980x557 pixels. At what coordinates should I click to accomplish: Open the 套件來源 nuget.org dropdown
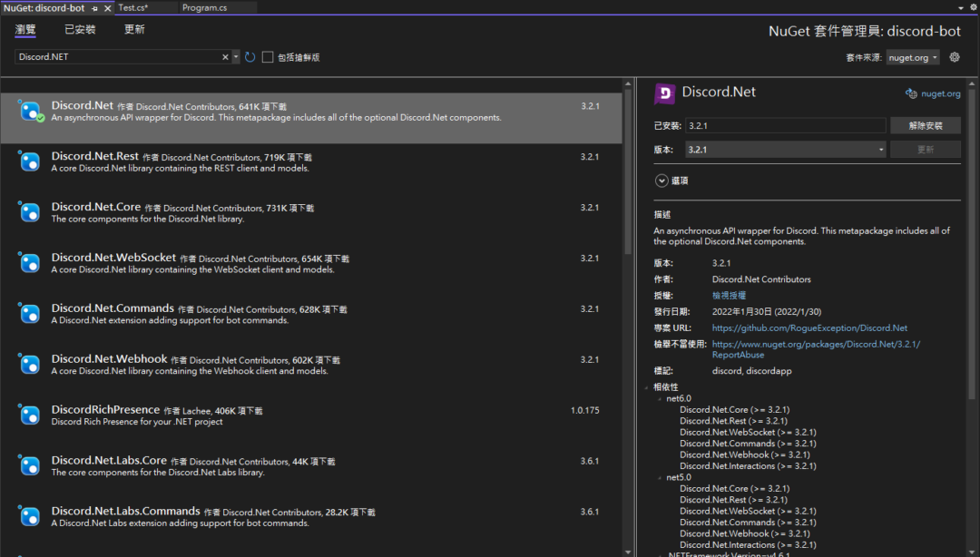(x=913, y=57)
